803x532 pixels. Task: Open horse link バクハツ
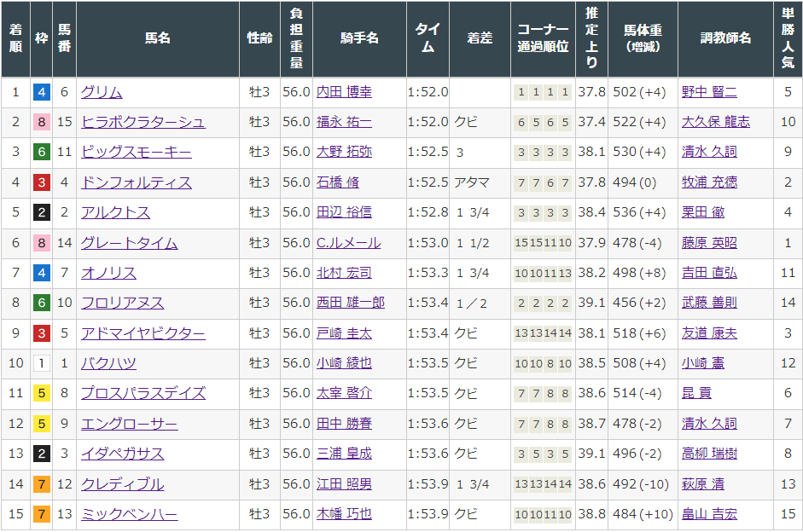pyautogui.click(x=108, y=363)
